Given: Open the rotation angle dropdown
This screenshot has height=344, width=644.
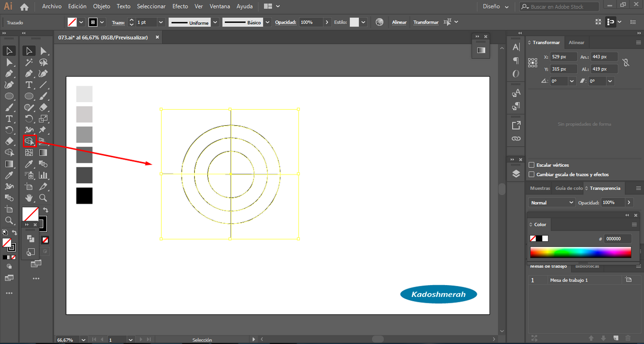Looking at the screenshot, I should pyautogui.click(x=572, y=81).
